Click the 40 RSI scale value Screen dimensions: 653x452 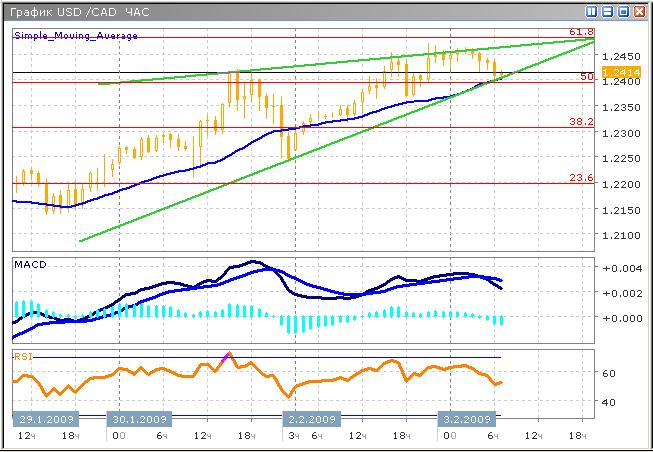(x=609, y=402)
